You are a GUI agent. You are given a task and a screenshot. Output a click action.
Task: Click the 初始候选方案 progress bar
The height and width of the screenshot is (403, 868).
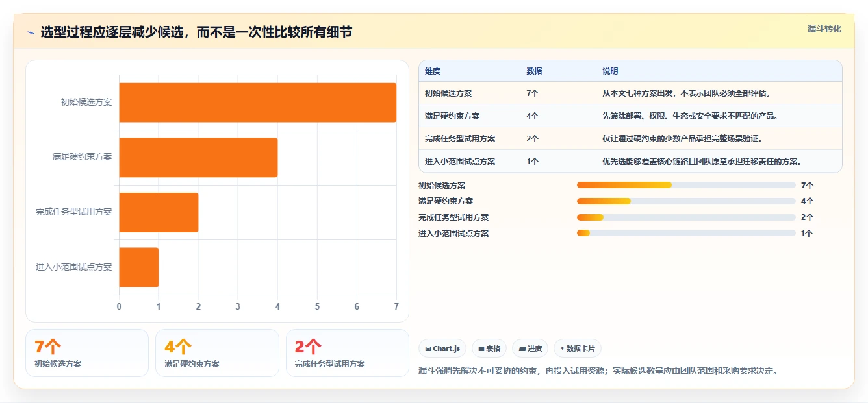click(x=686, y=185)
